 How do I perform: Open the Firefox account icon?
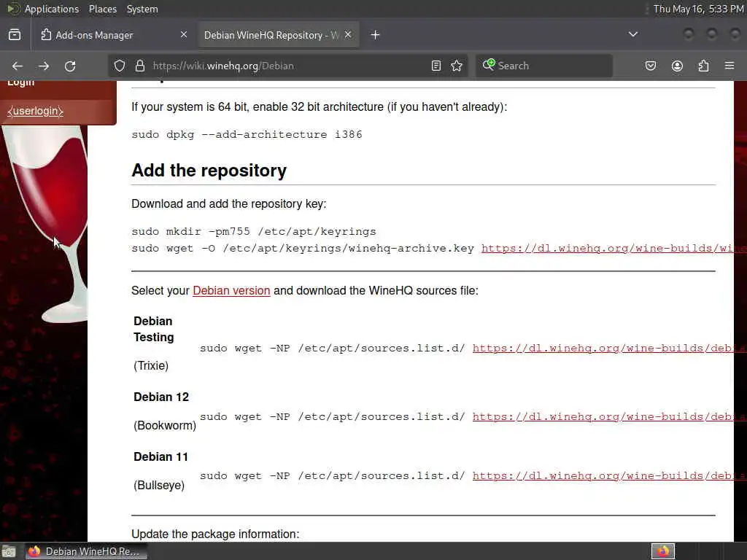[x=677, y=66]
